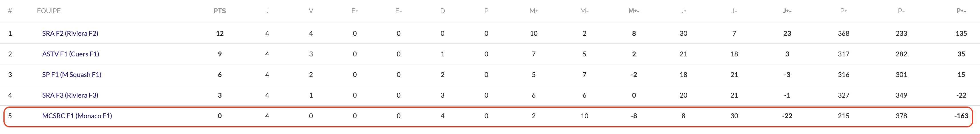
Task: Click the M- column header
Action: click(x=584, y=11)
